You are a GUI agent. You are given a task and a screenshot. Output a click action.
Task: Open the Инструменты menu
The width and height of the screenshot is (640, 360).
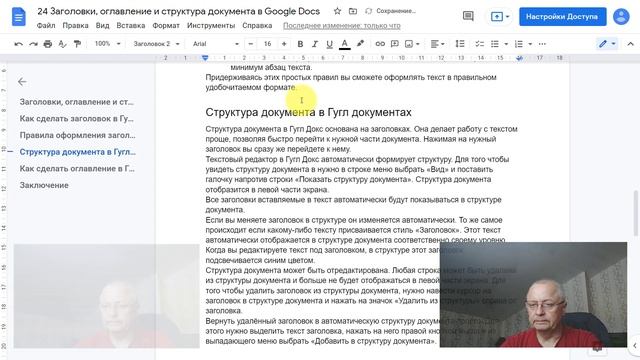pos(211,25)
